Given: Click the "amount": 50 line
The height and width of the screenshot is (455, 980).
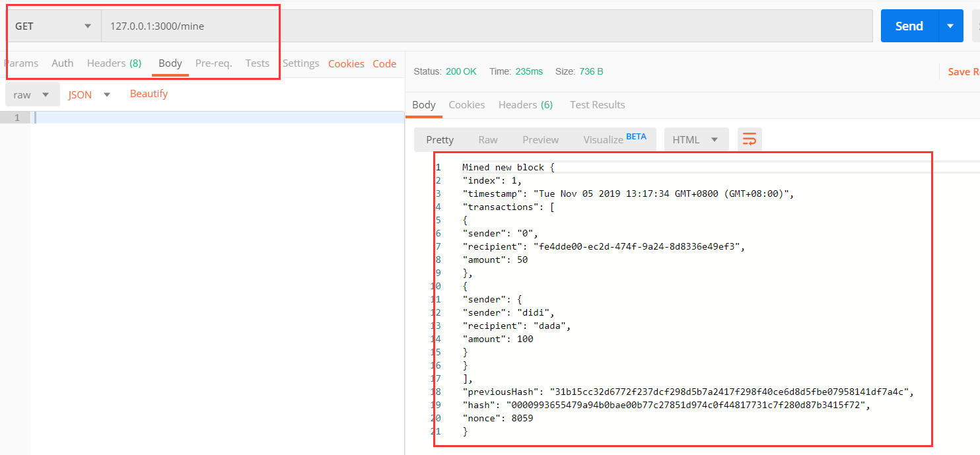Looking at the screenshot, I should 495,260.
